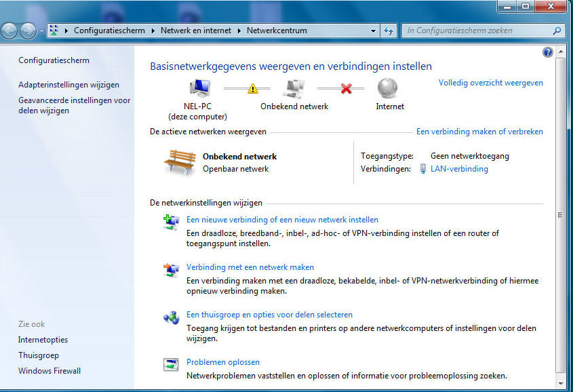Click the scrollbar up arrow
Screen dimensions: 573x392
pos(561,52)
